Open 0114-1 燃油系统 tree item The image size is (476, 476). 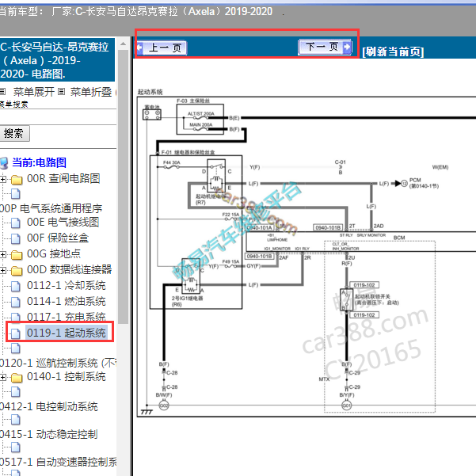[x=67, y=301]
